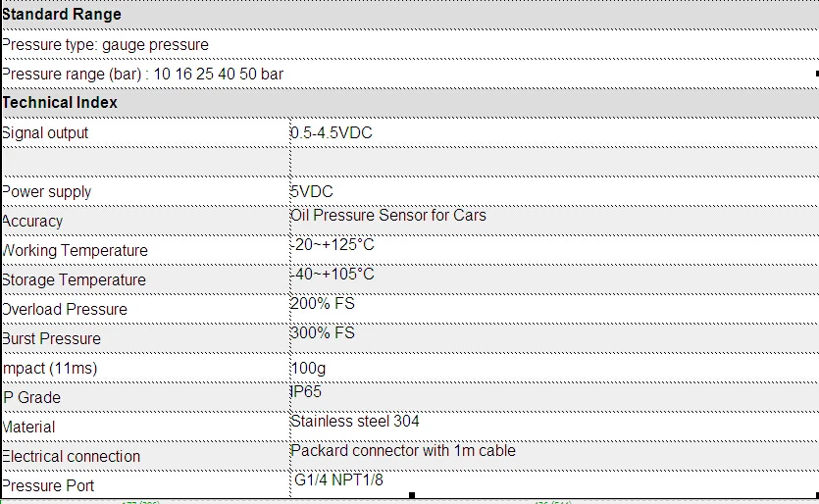
Task: Click the "Stainless steel 304" material value
Action: [x=355, y=421]
